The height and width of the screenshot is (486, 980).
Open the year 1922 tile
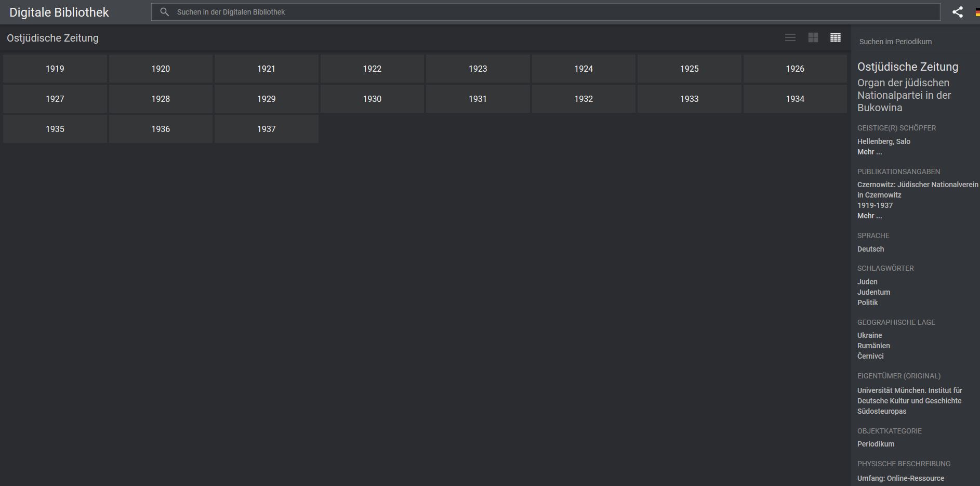pyautogui.click(x=372, y=69)
